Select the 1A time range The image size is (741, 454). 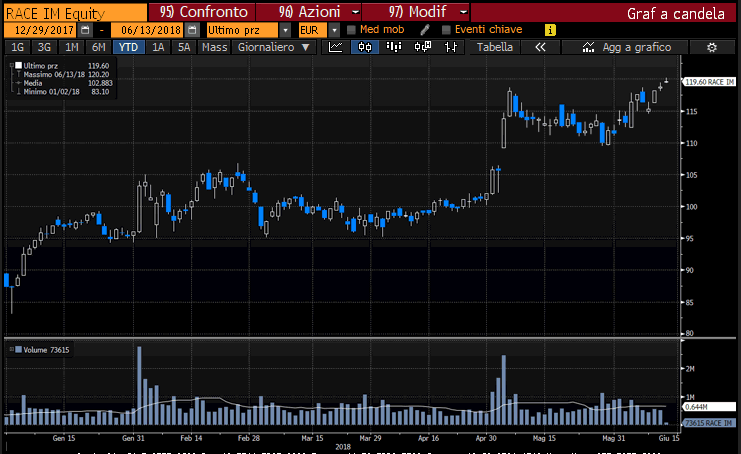coord(158,47)
